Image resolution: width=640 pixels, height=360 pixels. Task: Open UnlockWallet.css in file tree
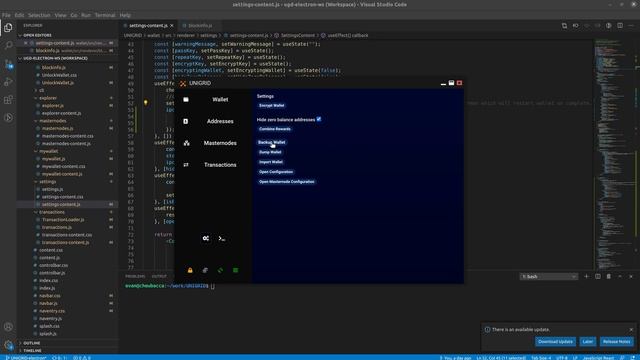tap(59, 75)
